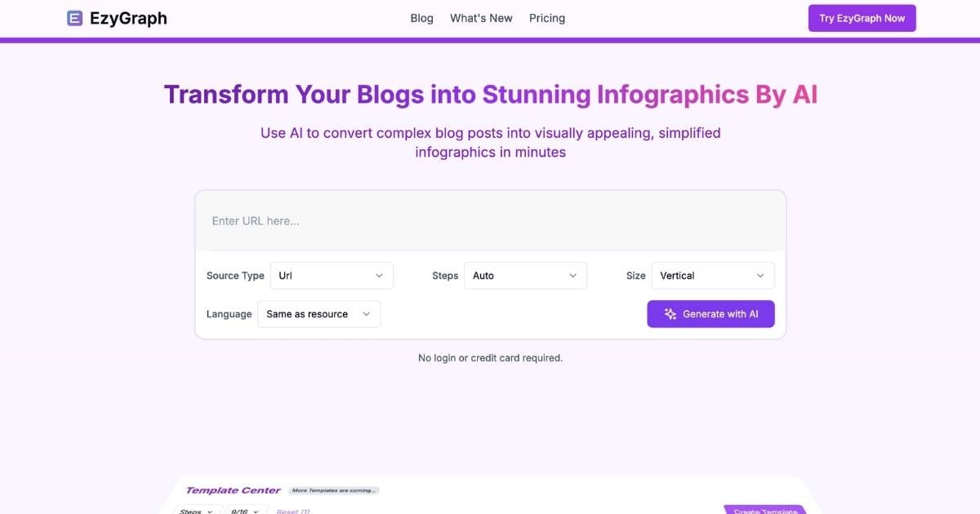Click the More Templates are coming badge
This screenshot has width=980, height=514.
(x=335, y=490)
